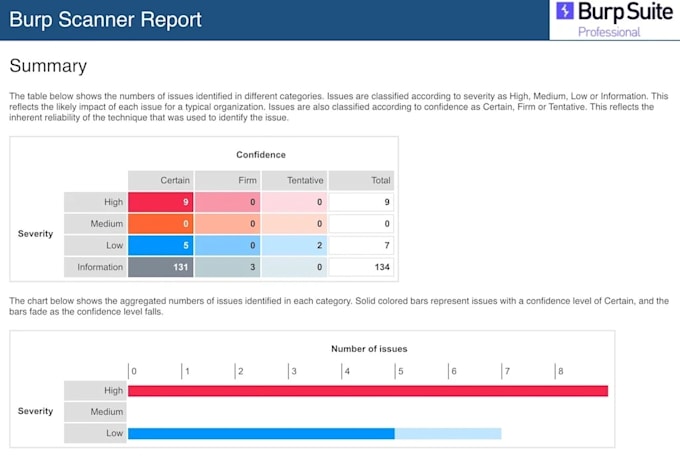
Task: Click the Low severity row label in table
Action: [95, 245]
